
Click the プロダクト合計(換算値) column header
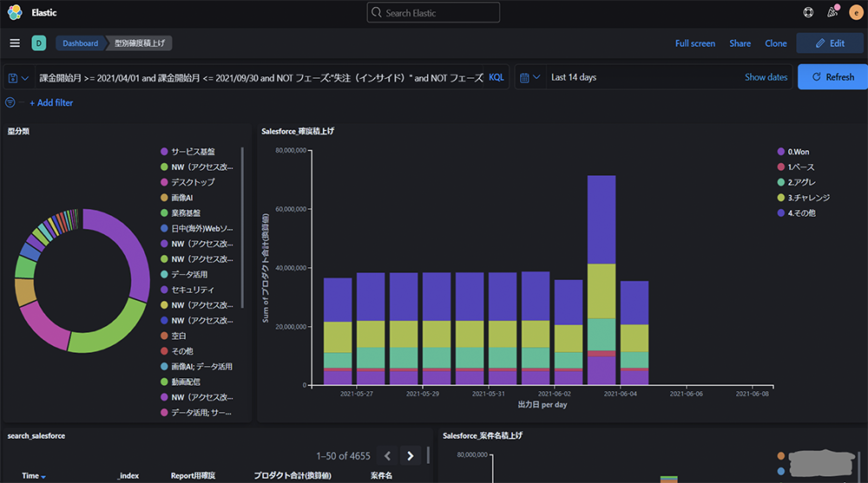293,476
